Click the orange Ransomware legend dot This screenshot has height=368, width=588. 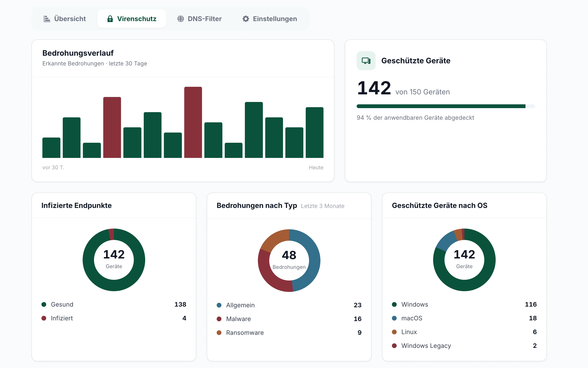click(219, 333)
